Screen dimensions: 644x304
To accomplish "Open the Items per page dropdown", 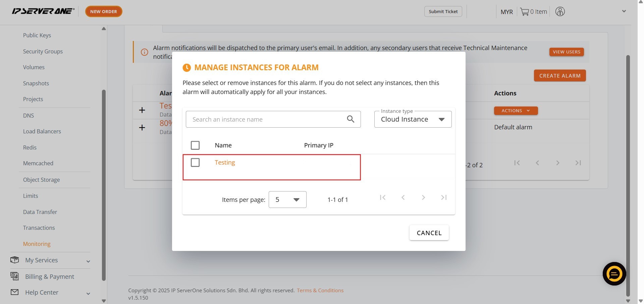I will [x=287, y=200].
